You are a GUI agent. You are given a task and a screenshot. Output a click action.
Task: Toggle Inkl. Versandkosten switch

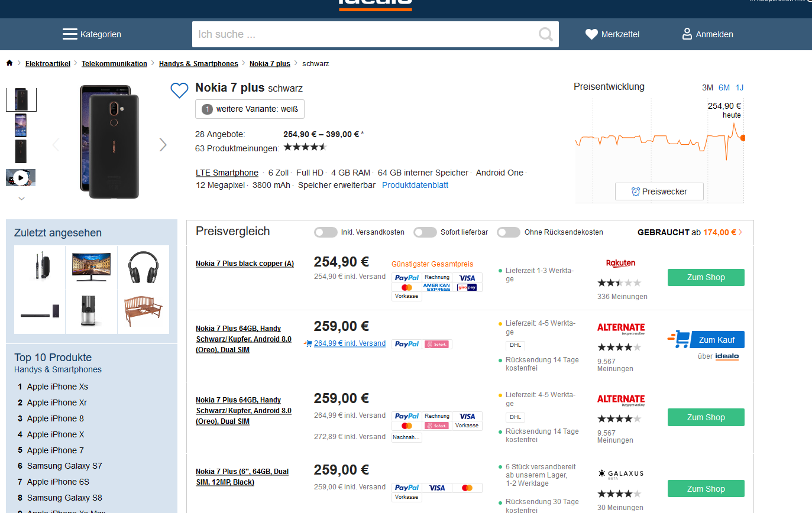click(326, 232)
